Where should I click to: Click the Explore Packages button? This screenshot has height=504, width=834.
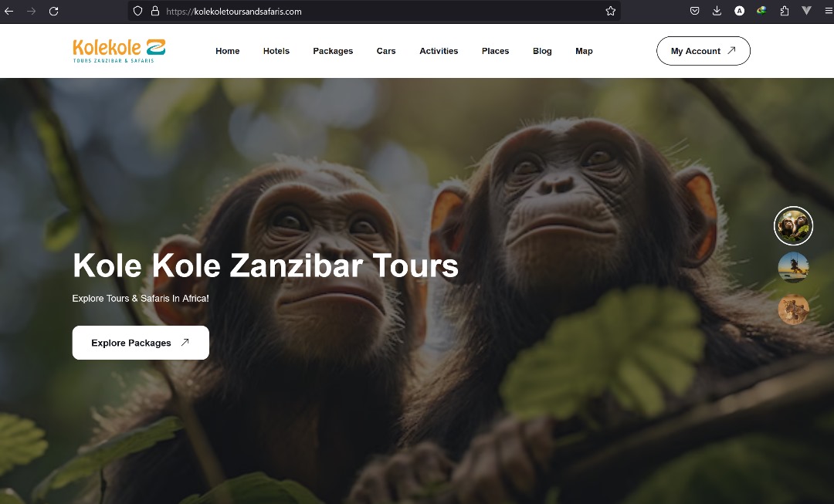pyautogui.click(x=141, y=343)
